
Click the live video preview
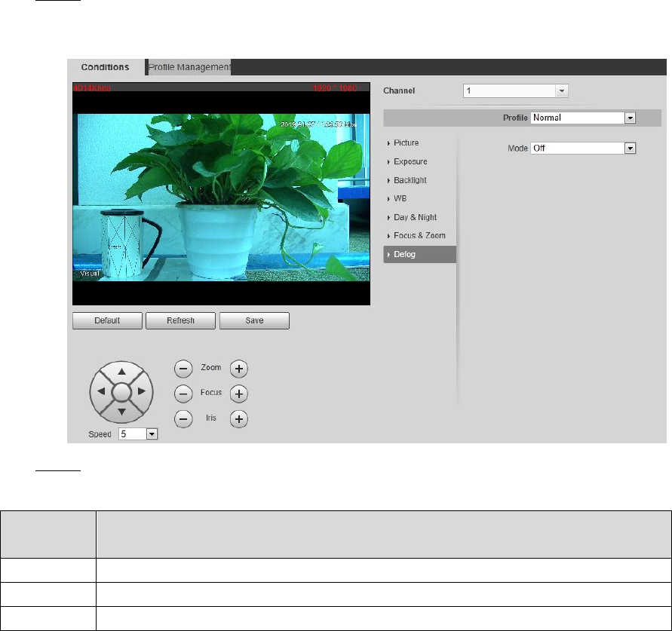pyautogui.click(x=221, y=194)
